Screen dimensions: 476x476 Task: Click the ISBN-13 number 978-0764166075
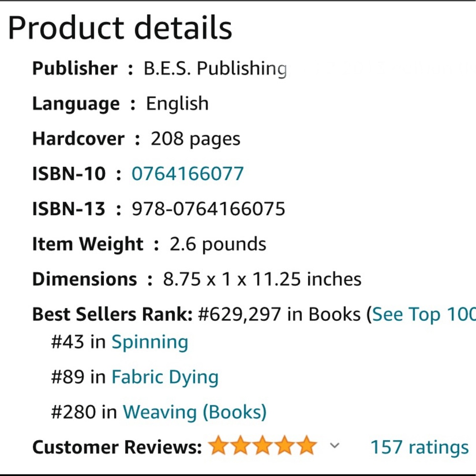[208, 209]
